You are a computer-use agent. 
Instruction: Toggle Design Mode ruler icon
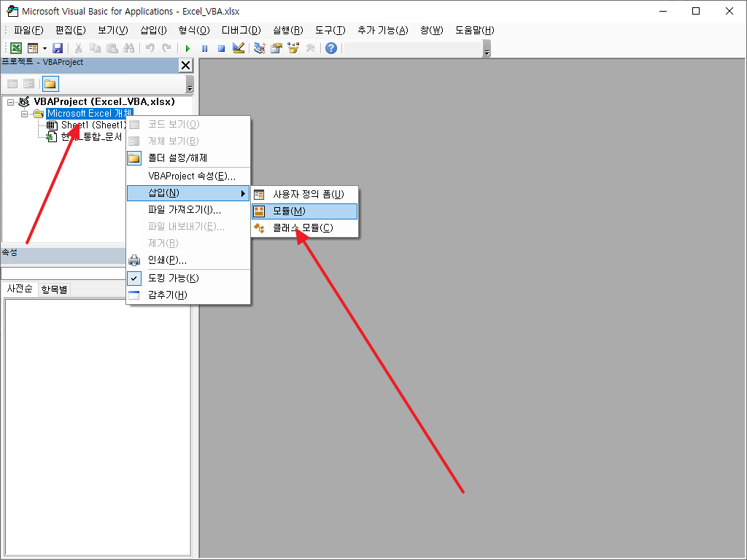coord(239,48)
